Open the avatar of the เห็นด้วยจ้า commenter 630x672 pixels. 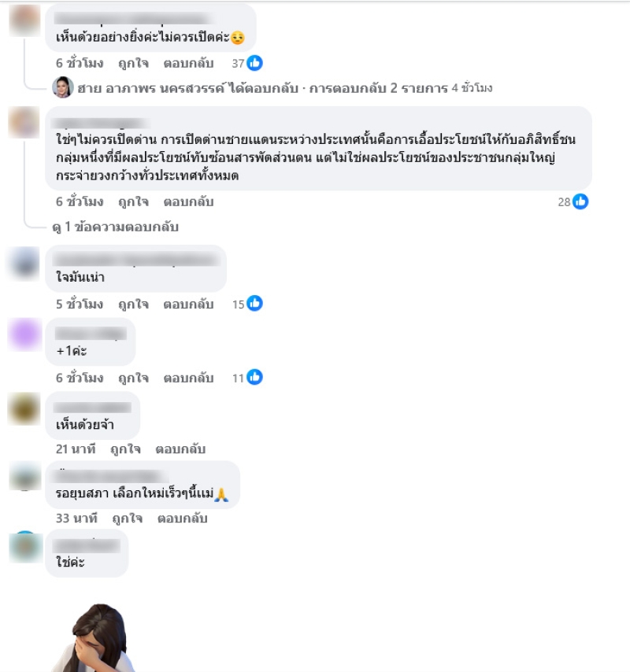tap(24, 408)
